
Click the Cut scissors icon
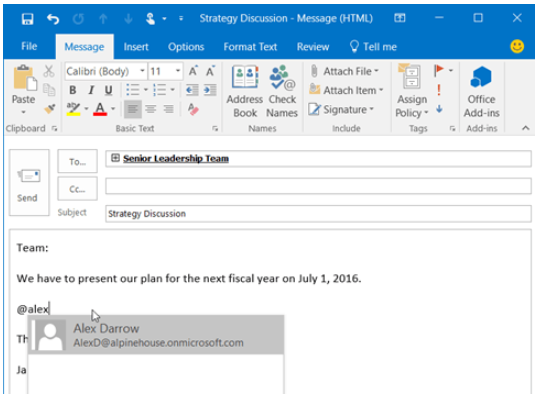point(49,71)
